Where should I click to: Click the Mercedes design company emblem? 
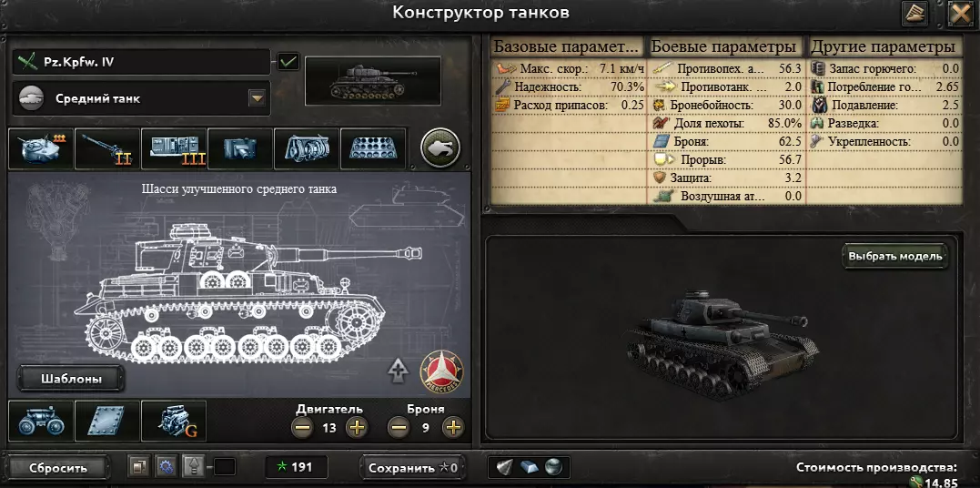pos(442,372)
